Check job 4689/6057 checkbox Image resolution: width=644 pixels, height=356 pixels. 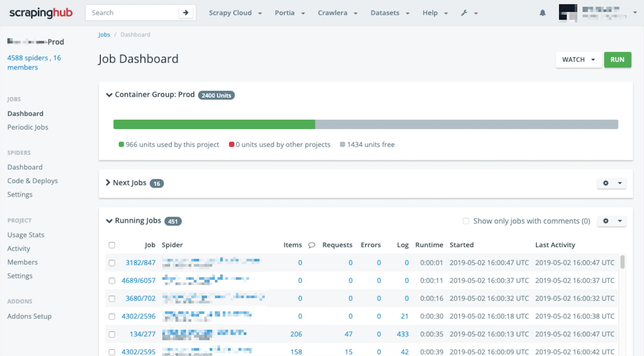(x=112, y=281)
